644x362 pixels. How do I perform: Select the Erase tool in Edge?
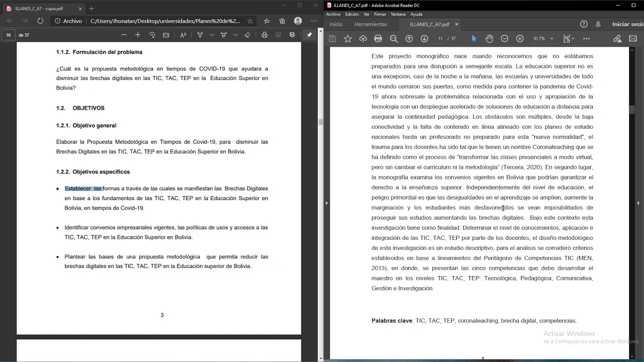[x=247, y=35]
